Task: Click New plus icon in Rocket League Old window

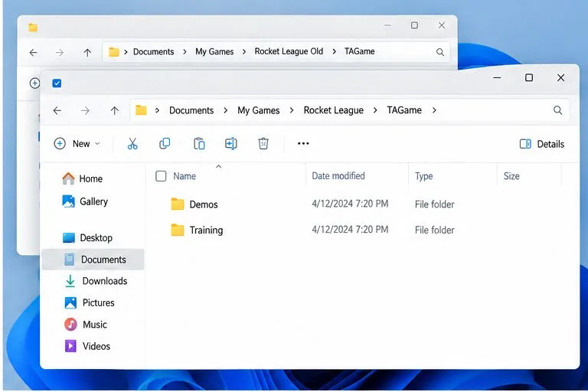Action: (34, 83)
